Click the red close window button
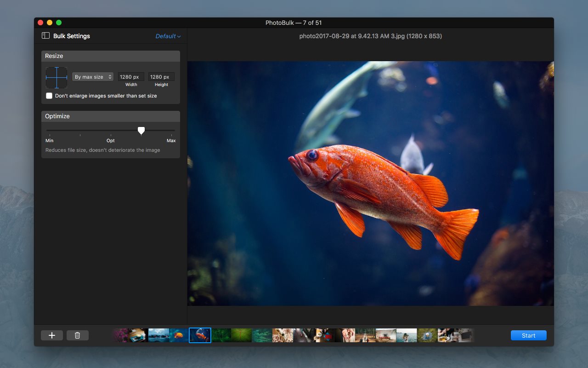 coord(40,23)
